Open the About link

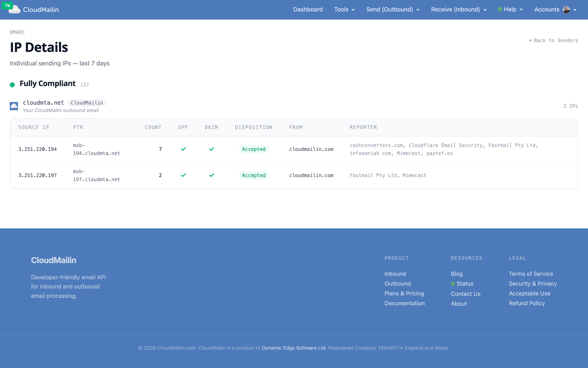459,304
